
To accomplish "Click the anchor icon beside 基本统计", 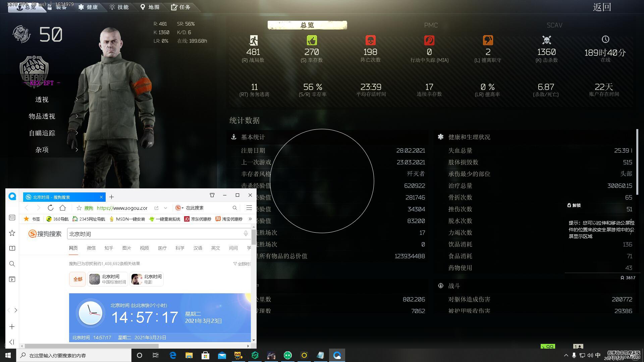I will tap(234, 137).
